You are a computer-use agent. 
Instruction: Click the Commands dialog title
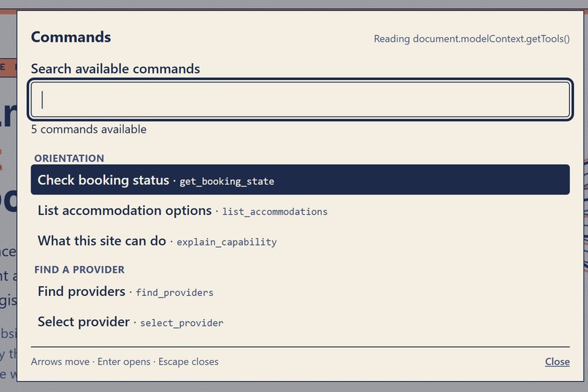71,37
